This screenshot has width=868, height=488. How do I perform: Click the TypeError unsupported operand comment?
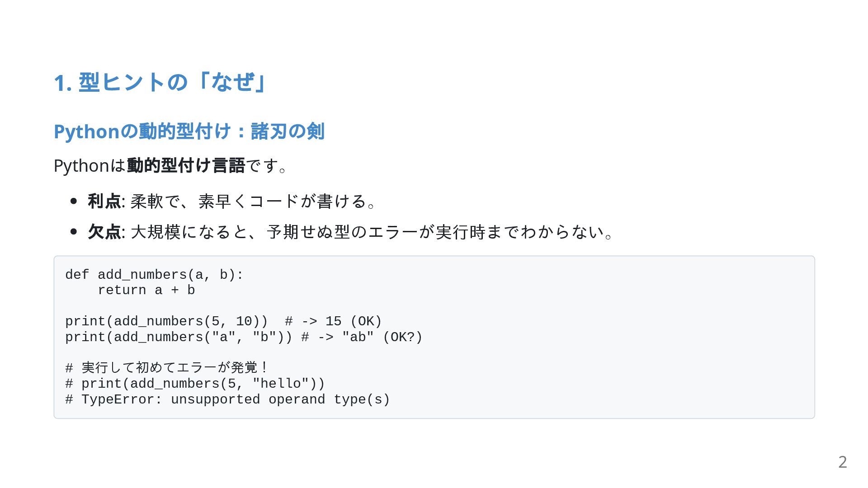click(x=227, y=399)
